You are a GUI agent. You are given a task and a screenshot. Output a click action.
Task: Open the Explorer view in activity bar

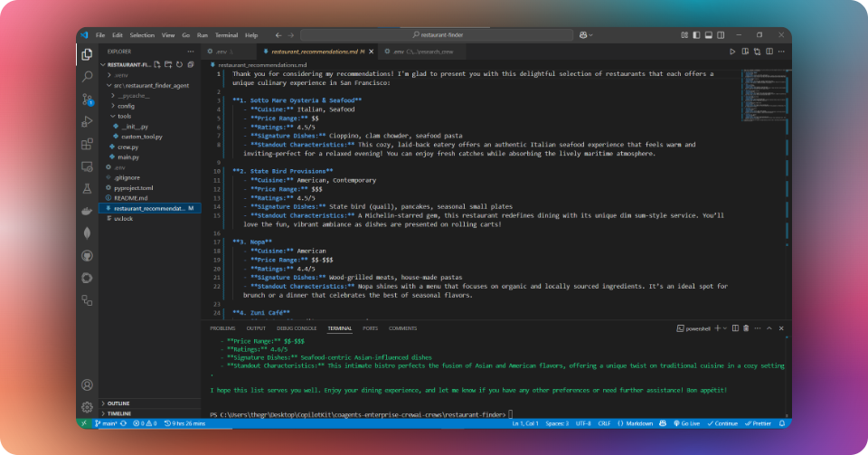pos(87,53)
